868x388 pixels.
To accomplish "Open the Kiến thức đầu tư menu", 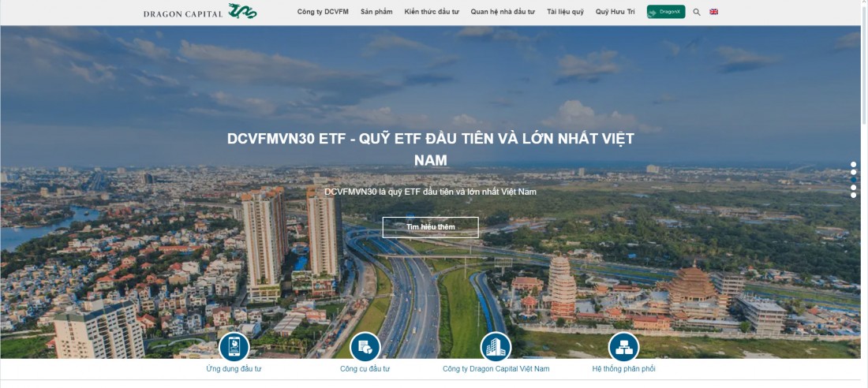I will coord(432,12).
